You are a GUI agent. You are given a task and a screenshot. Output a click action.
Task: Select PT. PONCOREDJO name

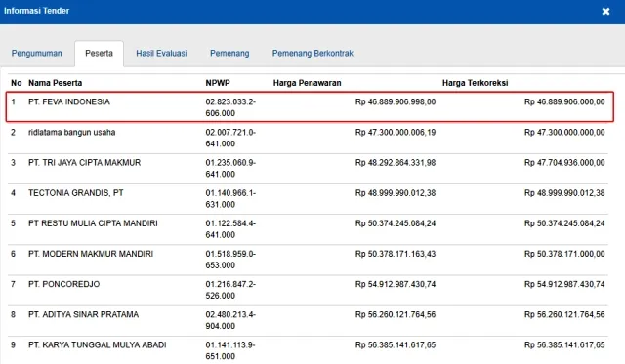click(64, 284)
